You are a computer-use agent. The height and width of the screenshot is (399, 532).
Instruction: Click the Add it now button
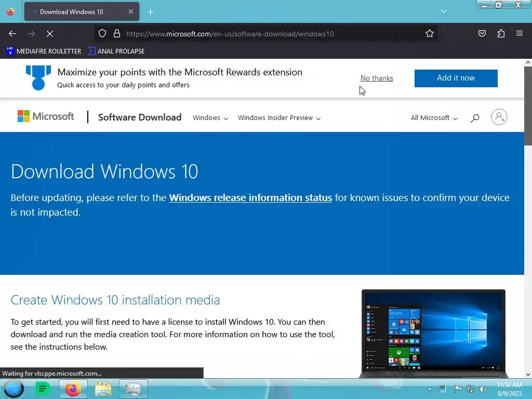coord(456,78)
